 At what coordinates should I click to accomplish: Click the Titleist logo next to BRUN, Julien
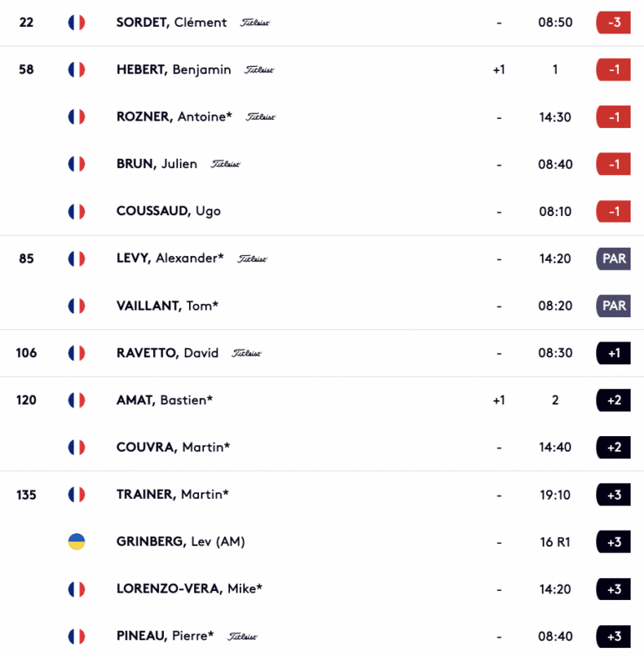[225, 164]
